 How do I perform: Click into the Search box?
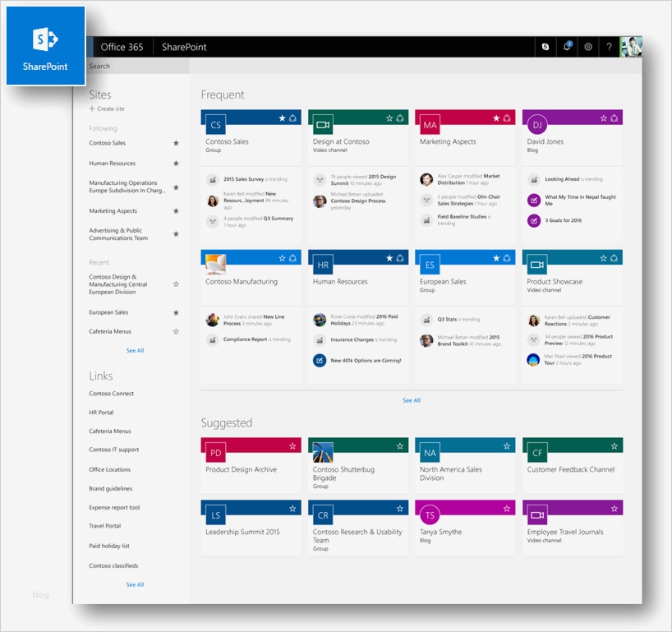click(137, 66)
